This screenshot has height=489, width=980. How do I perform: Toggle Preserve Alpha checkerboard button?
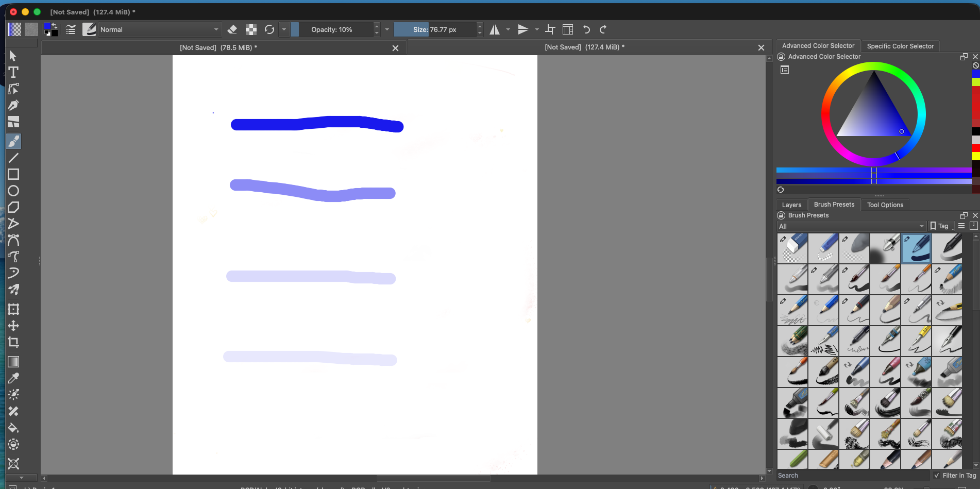tap(251, 29)
